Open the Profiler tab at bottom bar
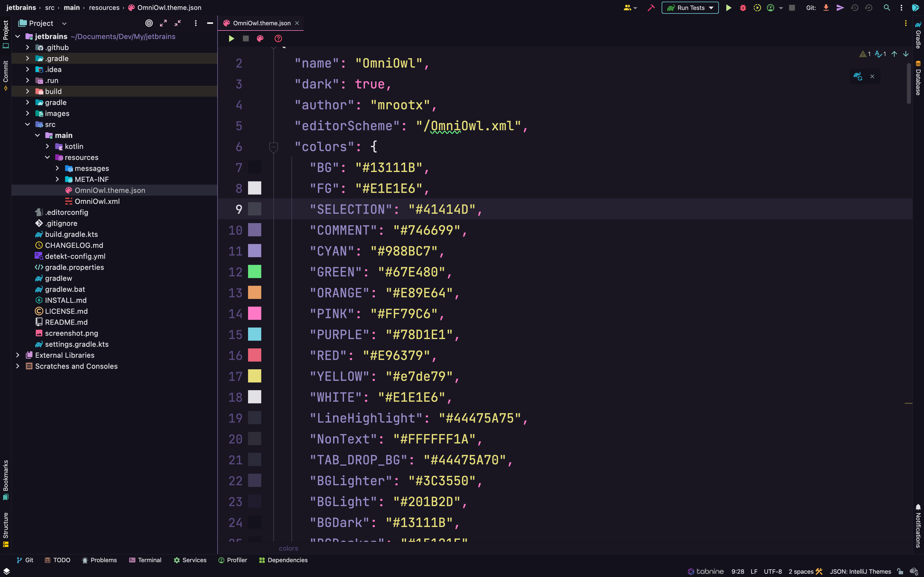This screenshot has height=577, width=924. click(236, 560)
